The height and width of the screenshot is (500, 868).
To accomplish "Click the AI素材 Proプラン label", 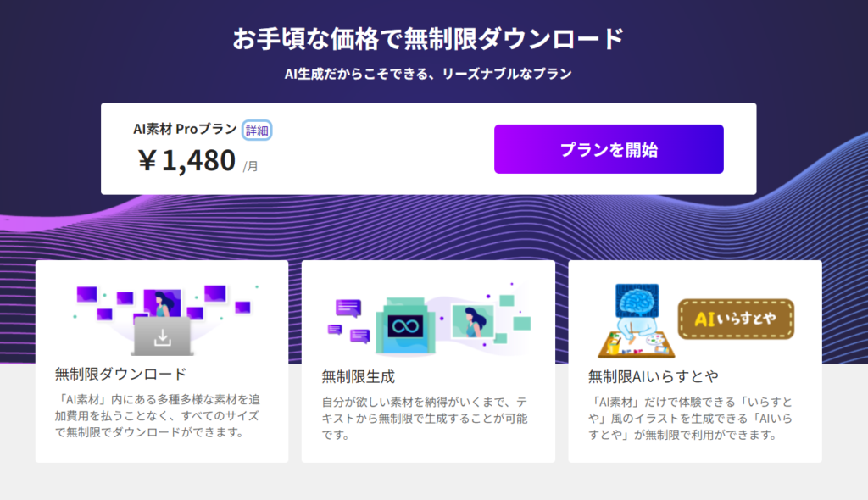I will tap(185, 130).
